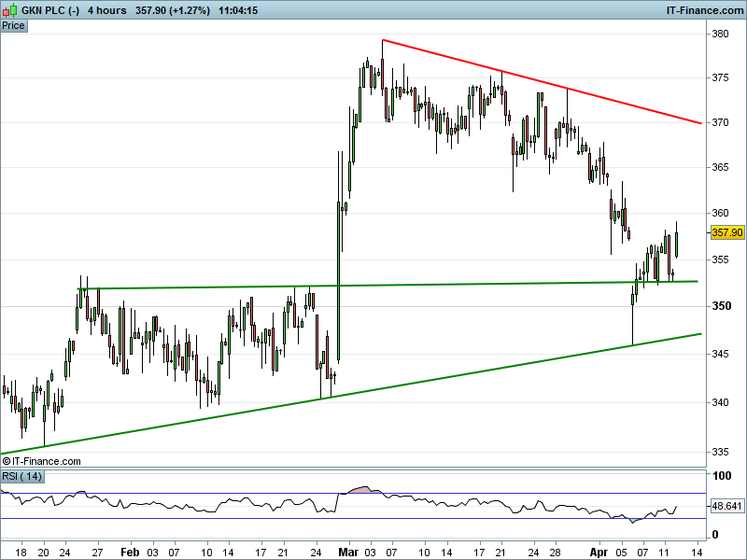
Task: Click the 335 price axis label
Action: [x=720, y=452]
